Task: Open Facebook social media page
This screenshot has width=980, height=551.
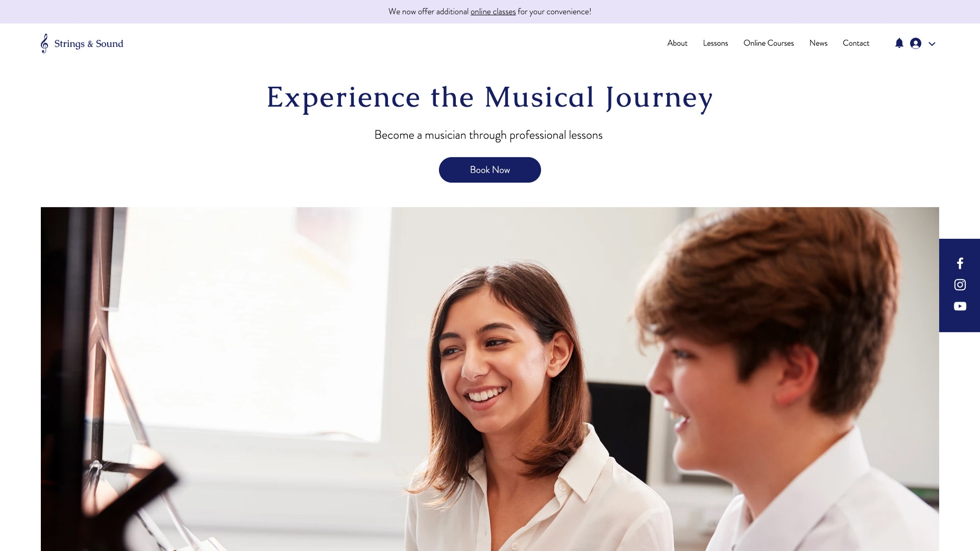Action: [x=960, y=263]
